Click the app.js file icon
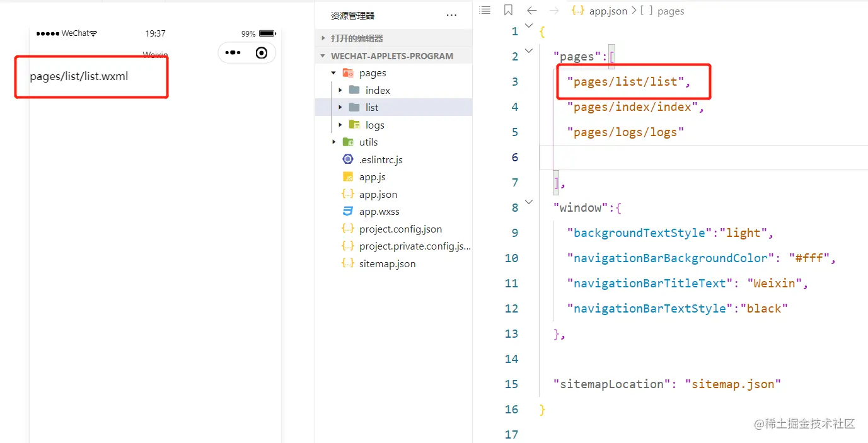This screenshot has width=868, height=443. point(348,177)
